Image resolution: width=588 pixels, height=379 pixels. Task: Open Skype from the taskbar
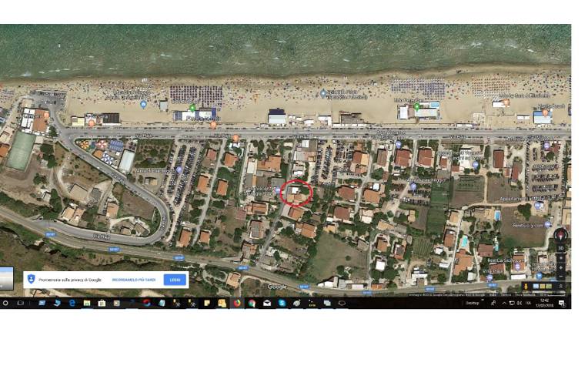coord(282,304)
